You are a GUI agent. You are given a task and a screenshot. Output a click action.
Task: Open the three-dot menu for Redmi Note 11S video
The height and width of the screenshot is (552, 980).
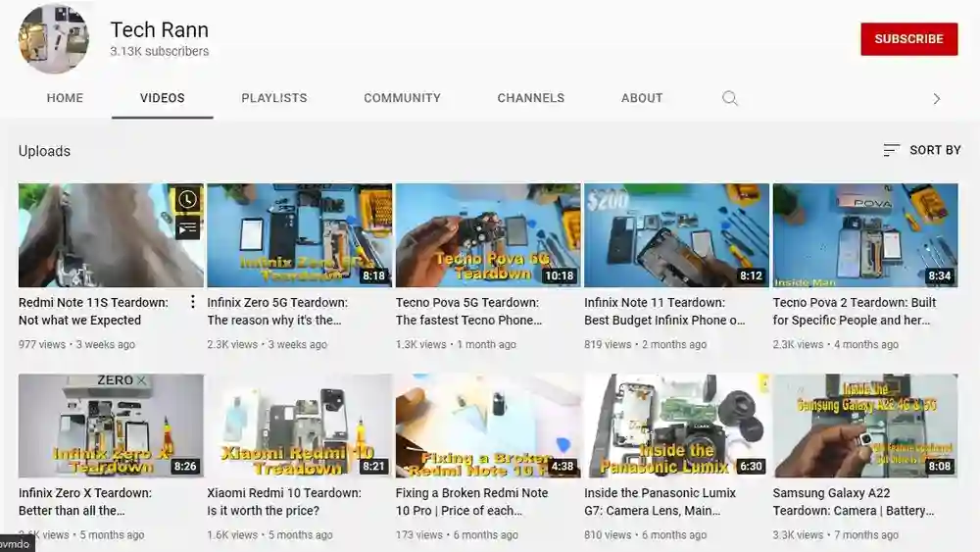click(x=192, y=303)
